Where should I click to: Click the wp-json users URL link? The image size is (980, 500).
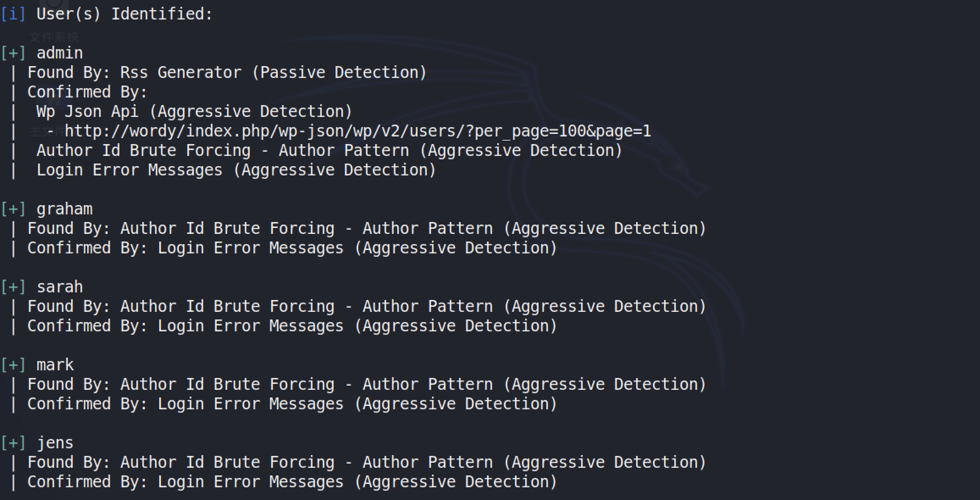(x=358, y=131)
